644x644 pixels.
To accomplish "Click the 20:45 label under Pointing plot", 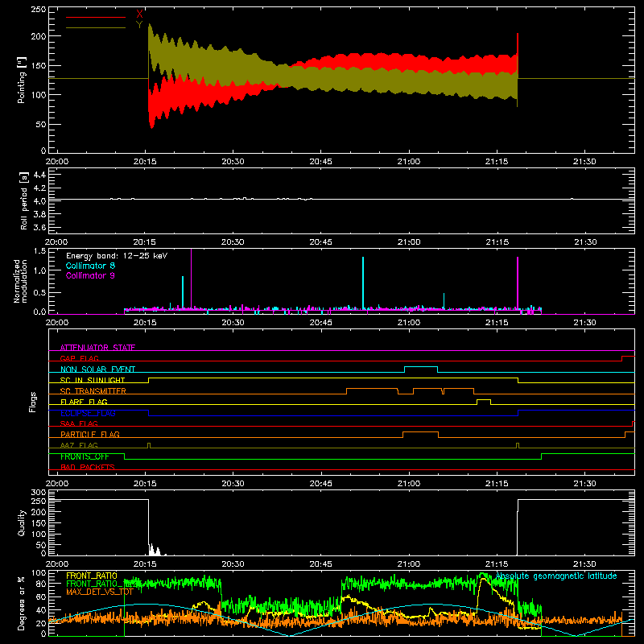I will (x=320, y=162).
